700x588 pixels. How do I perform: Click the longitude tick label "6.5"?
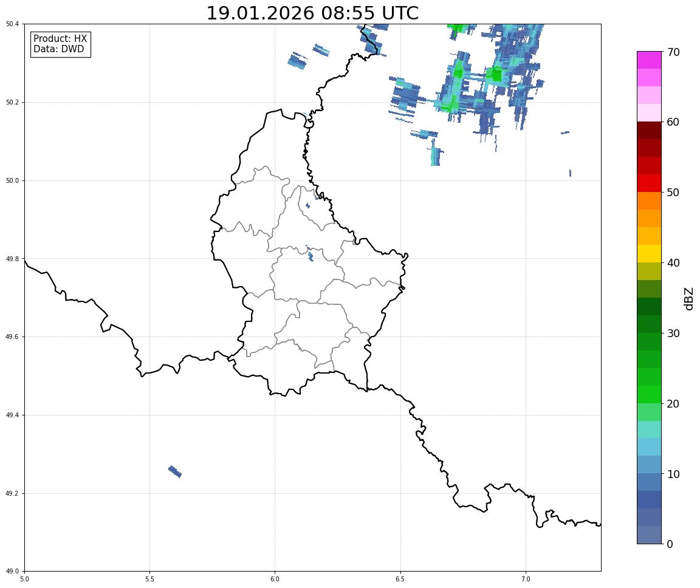pos(400,579)
